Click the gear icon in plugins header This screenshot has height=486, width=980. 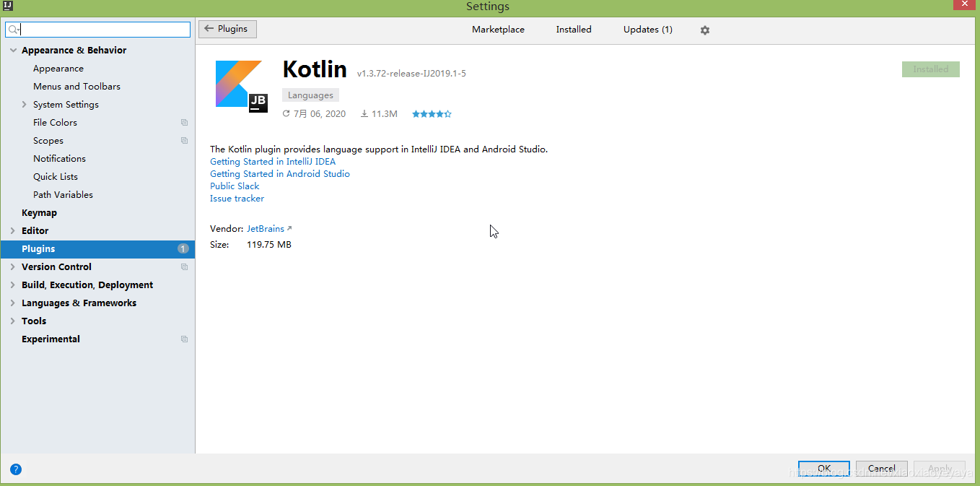tap(705, 30)
